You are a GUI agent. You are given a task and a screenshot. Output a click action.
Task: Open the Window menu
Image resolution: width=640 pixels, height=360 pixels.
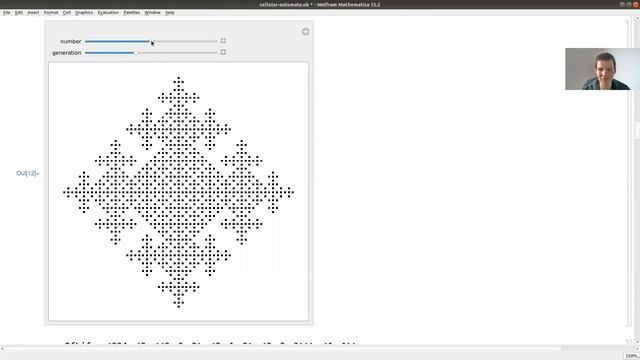coord(152,13)
